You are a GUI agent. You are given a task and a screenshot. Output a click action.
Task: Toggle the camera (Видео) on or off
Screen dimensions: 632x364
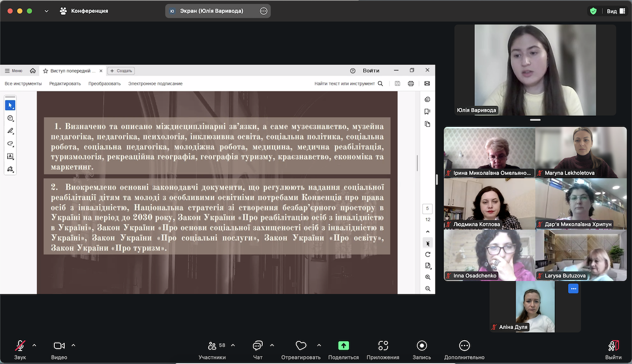click(59, 346)
